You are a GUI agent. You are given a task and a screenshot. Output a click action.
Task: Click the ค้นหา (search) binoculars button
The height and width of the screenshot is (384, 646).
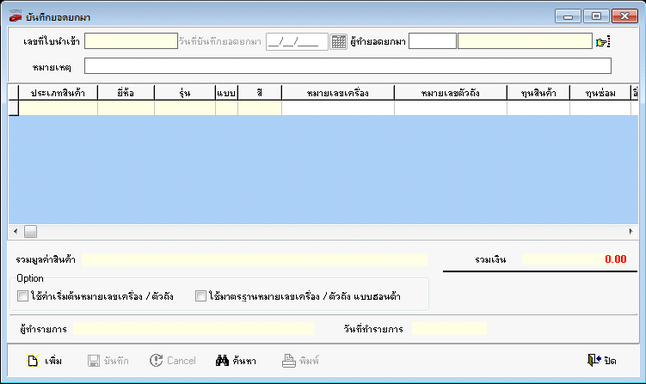pyautogui.click(x=236, y=361)
